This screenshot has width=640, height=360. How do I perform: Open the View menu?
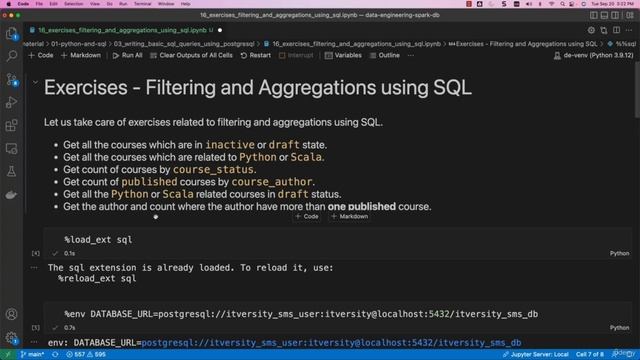[95, 4]
